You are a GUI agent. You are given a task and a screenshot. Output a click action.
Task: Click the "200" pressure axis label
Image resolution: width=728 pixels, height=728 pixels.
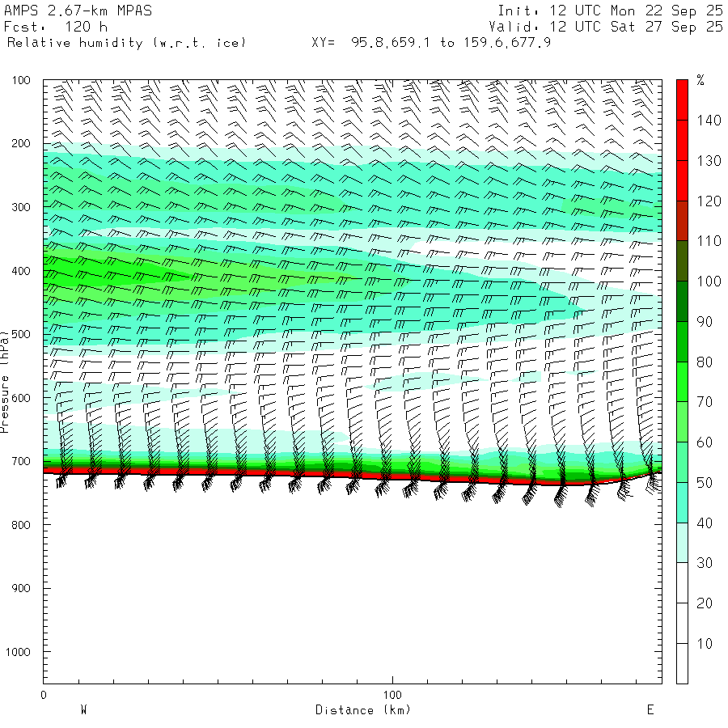(x=21, y=143)
